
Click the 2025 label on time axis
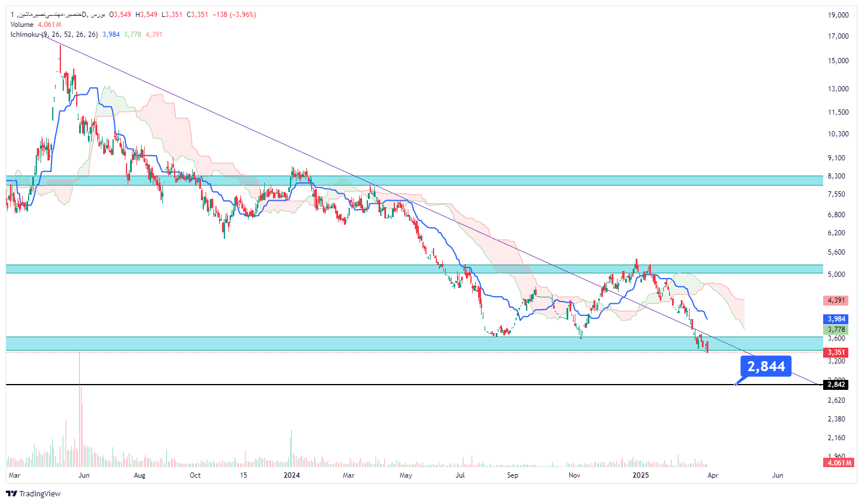(641, 475)
